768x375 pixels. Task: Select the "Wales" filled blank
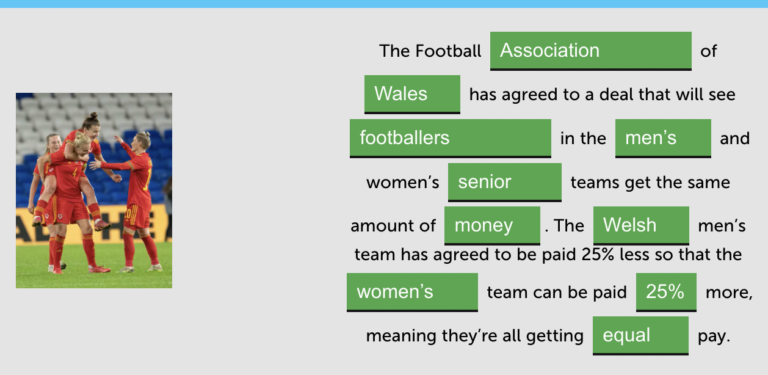click(x=412, y=94)
